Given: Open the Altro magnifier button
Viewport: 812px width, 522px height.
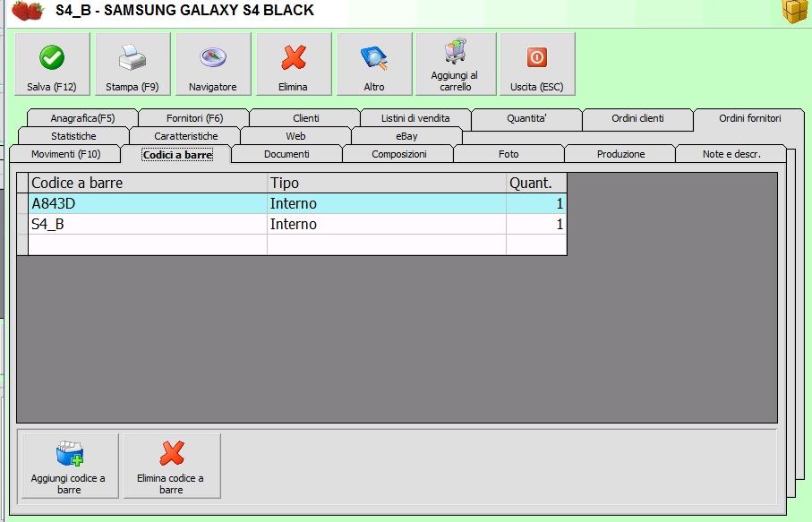Looking at the screenshot, I should [374, 64].
